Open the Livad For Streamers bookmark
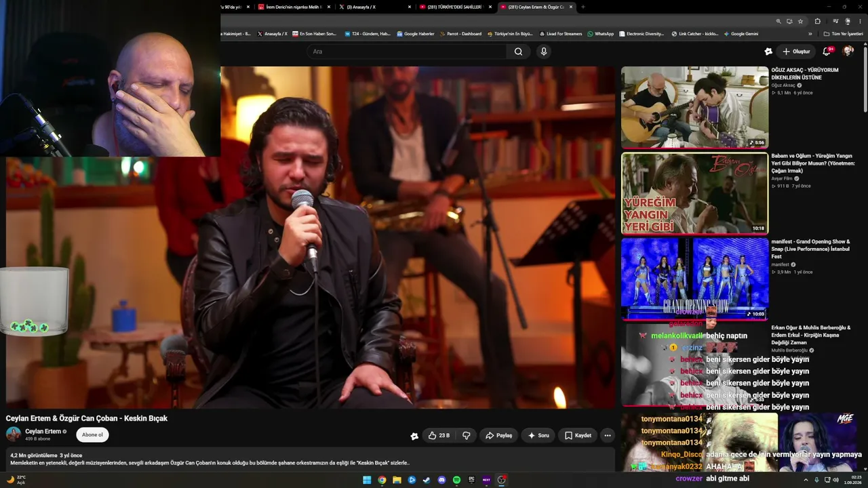 (560, 34)
